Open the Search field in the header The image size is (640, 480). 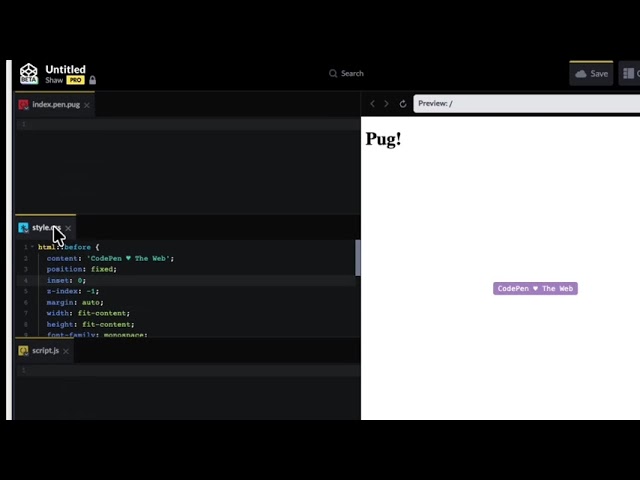[x=346, y=73]
